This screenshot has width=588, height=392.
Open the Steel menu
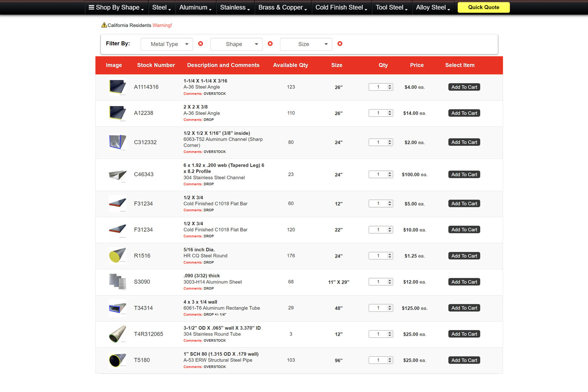coord(161,7)
